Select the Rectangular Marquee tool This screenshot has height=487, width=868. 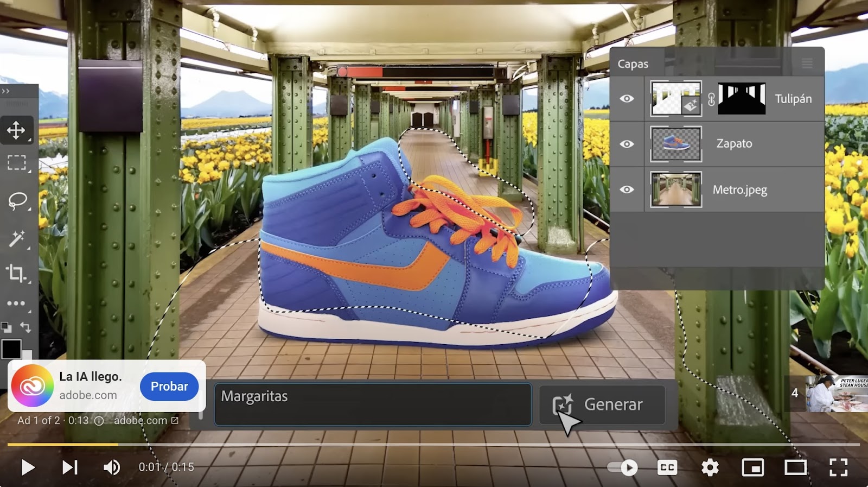coord(16,163)
